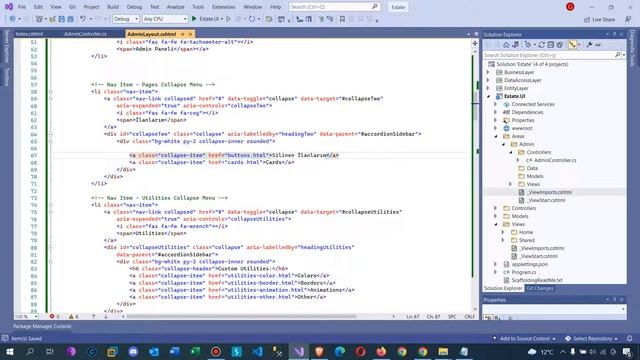Toggle highlighted Track Active Item icon
Image resolution: width=640 pixels, height=360 pixels.
[x=573, y=45]
